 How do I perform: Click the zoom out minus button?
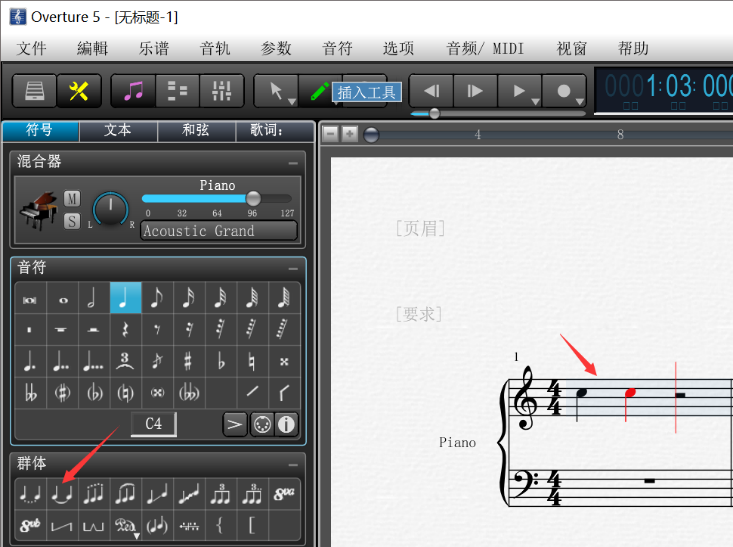331,134
